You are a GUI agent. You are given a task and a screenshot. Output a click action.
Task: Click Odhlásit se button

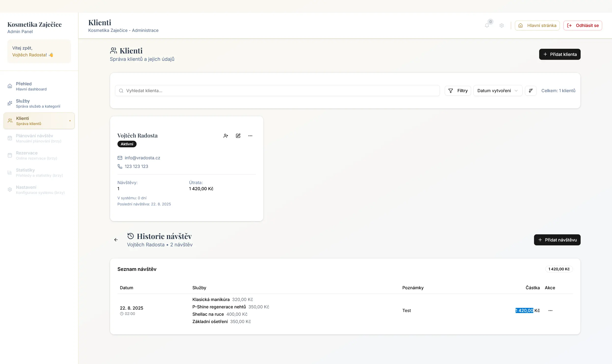583,25
